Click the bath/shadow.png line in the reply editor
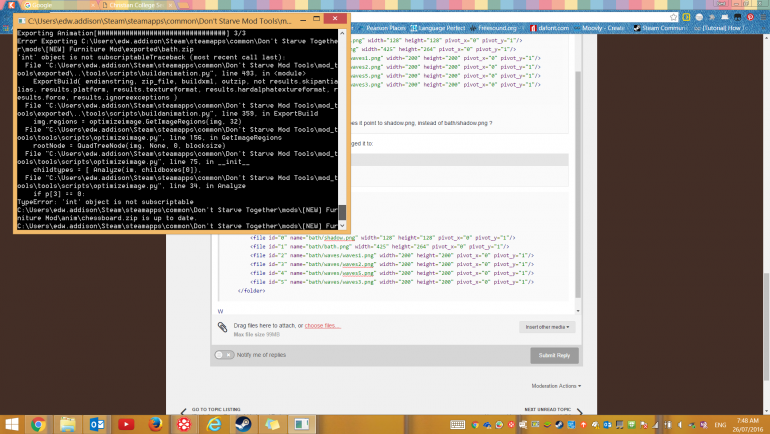 pos(383,238)
